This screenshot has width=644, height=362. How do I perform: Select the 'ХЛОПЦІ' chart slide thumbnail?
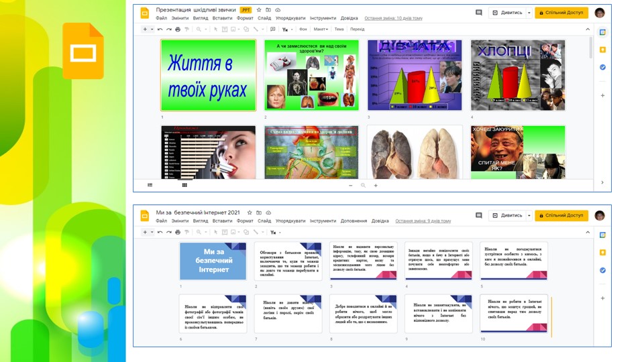point(518,75)
